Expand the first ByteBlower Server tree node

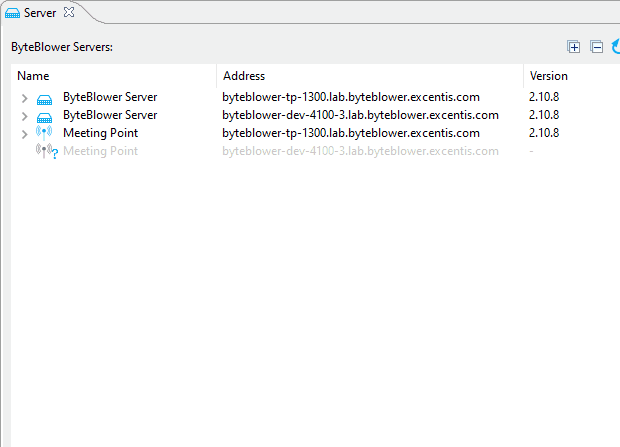(x=25, y=98)
